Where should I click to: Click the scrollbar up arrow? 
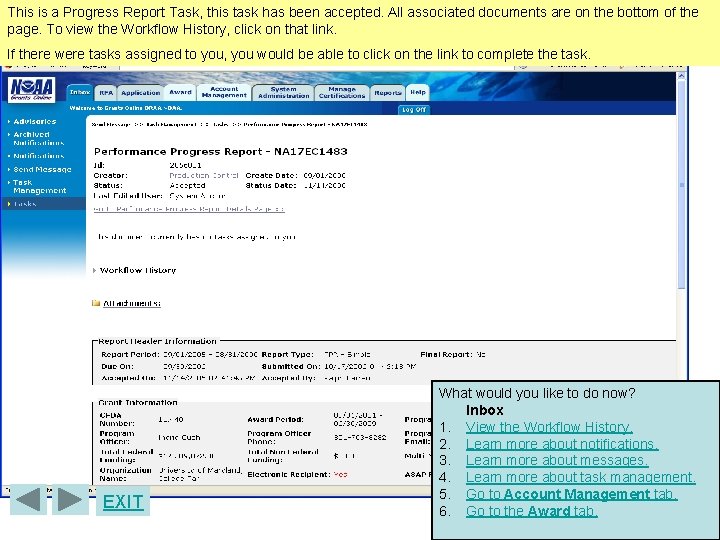681,77
